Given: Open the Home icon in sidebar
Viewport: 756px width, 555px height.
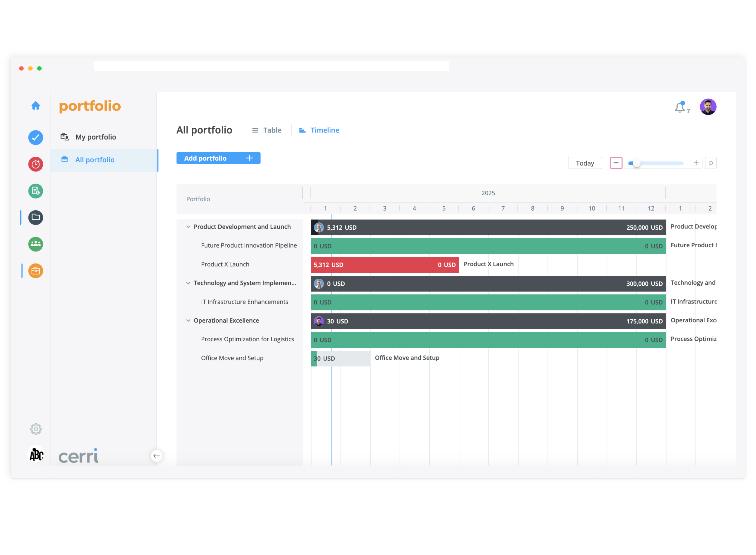Looking at the screenshot, I should tap(36, 106).
